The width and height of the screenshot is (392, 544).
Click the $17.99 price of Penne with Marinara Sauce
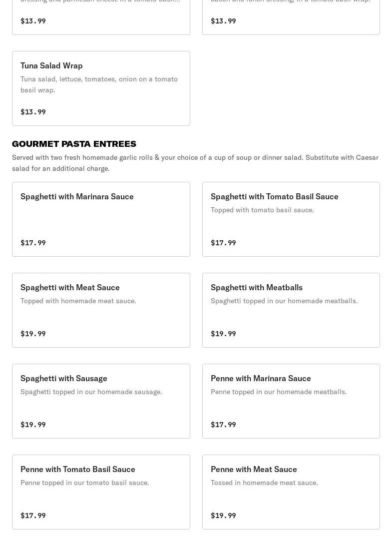coord(223,425)
